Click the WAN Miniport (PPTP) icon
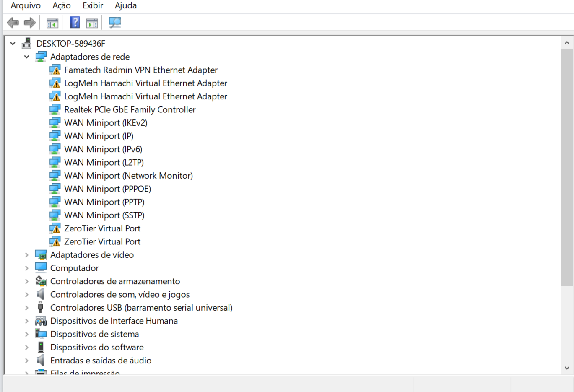 55,202
